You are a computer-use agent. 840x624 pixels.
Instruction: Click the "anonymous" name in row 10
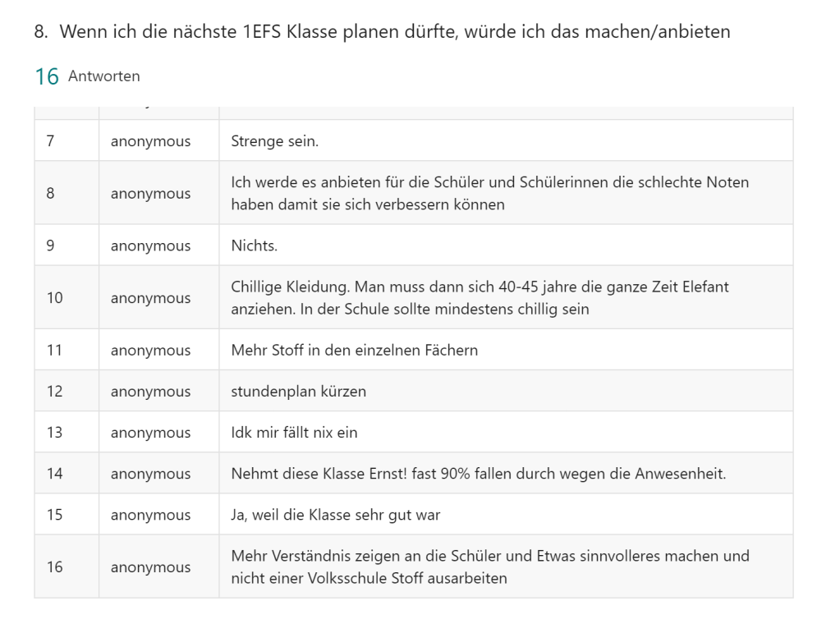coord(150,298)
